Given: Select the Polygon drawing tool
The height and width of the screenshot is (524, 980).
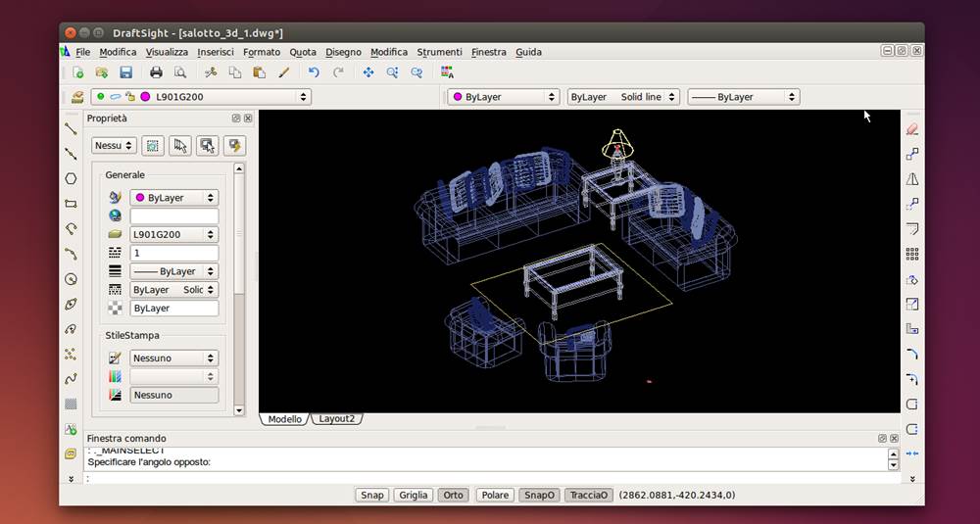Looking at the screenshot, I should (71, 178).
